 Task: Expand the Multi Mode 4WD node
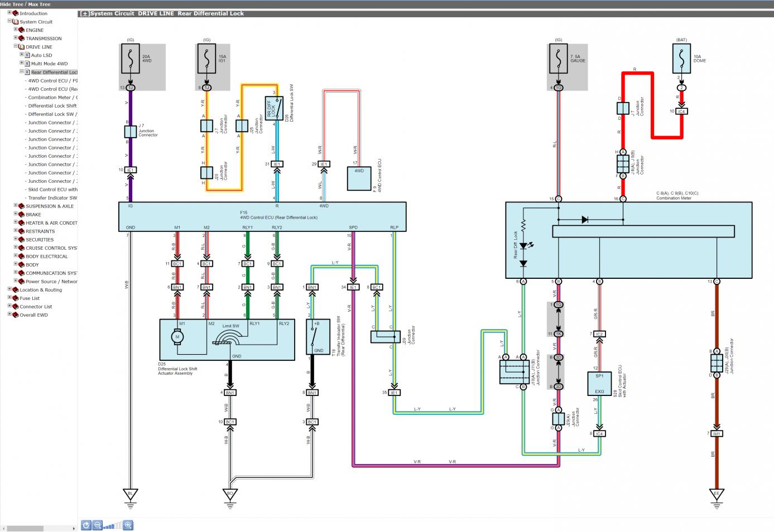[22, 63]
